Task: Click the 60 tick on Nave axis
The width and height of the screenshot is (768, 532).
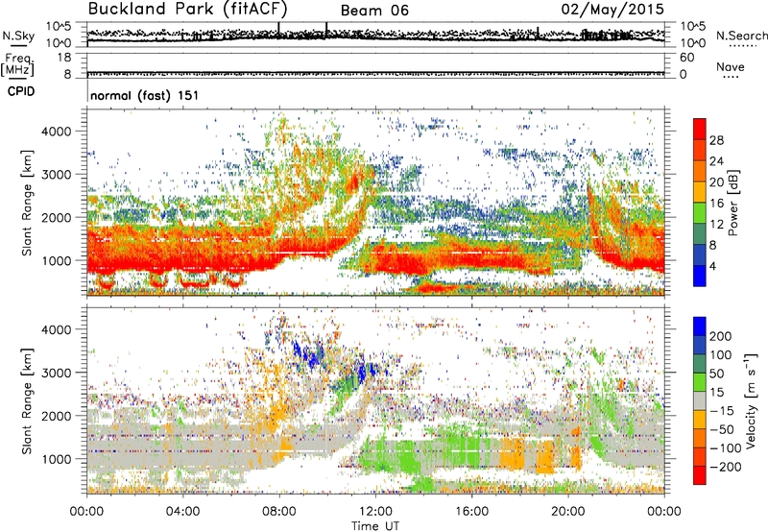Action: coord(686,58)
